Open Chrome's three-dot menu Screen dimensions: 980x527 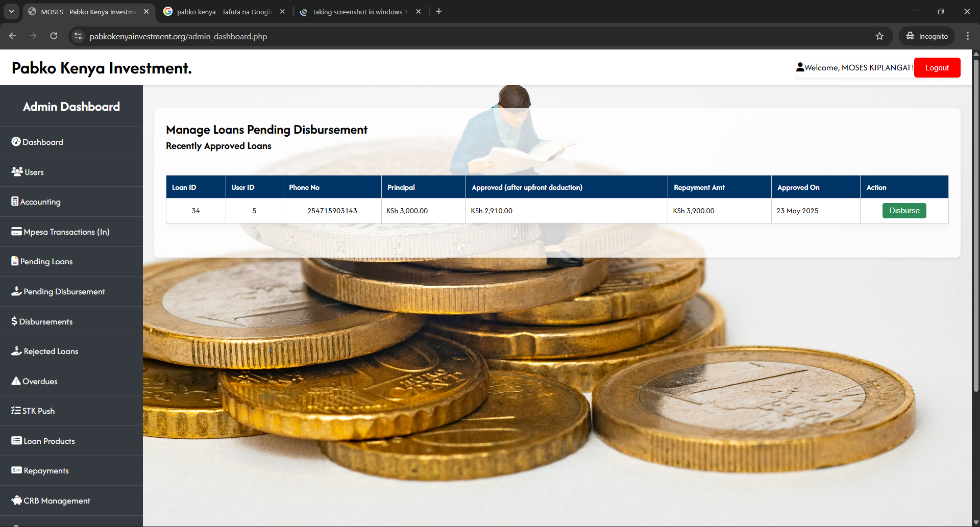tap(968, 36)
